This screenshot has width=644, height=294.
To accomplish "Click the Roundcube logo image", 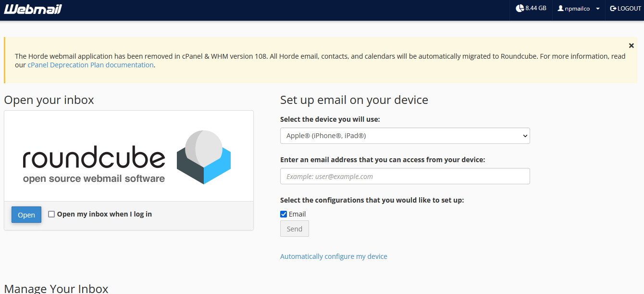I will point(127,157).
